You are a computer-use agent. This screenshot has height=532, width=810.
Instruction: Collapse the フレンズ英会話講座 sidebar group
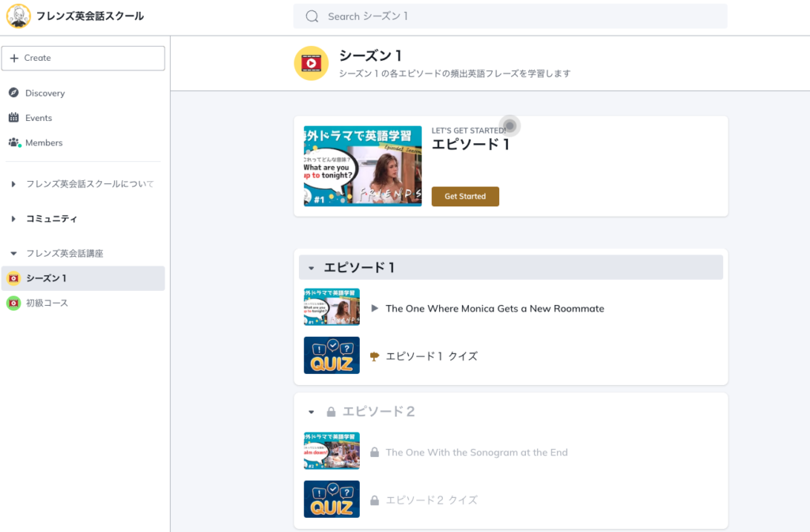click(13, 254)
